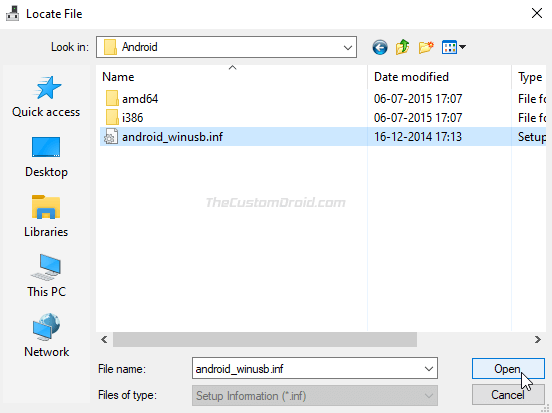This screenshot has height=413, width=552.
Task: Select Quick access in the places bar
Action: coord(46,97)
